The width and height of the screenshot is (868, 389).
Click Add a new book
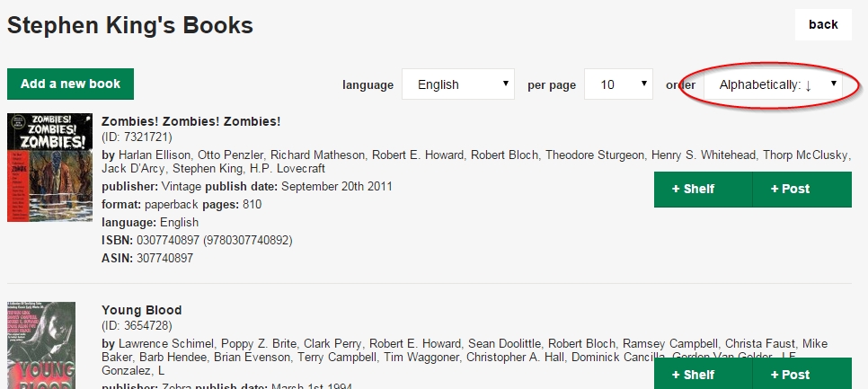70,84
